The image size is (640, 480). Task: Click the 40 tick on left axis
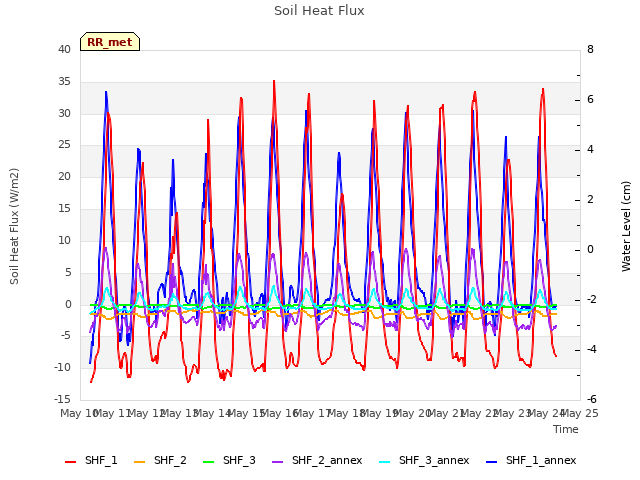[x=64, y=49]
